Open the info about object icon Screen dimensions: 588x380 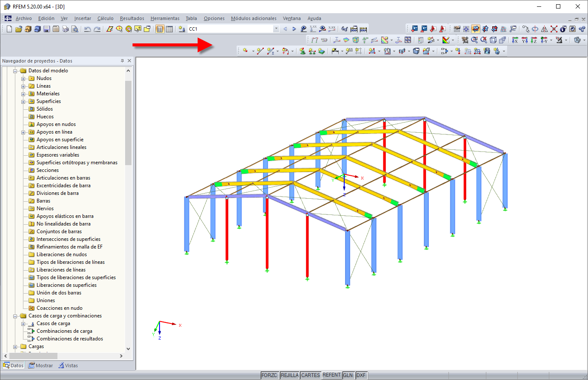(563, 29)
